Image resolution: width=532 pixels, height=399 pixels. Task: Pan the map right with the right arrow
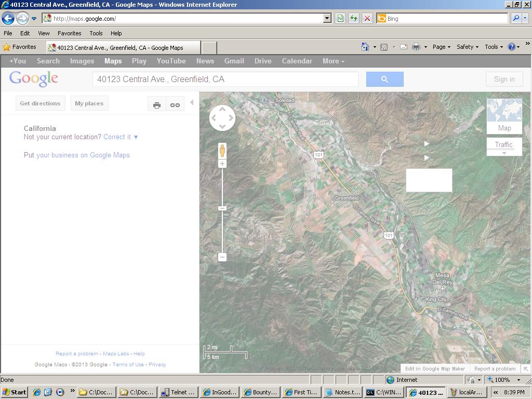231,118
